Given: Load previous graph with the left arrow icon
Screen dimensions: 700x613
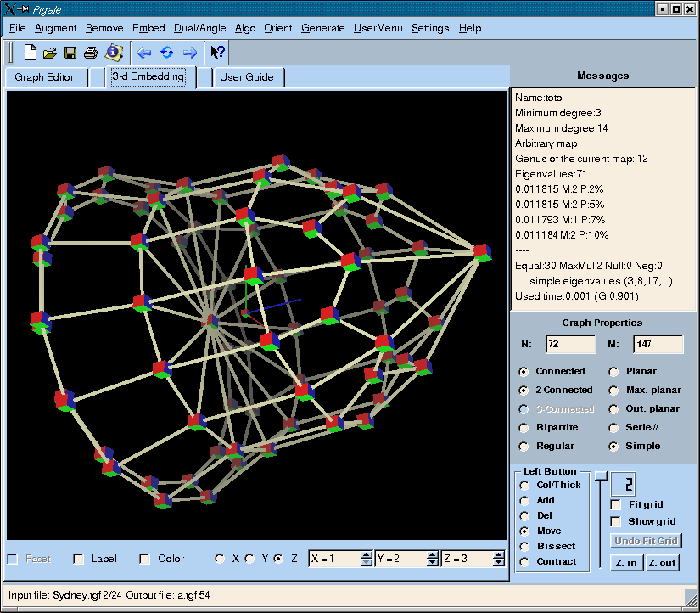Looking at the screenshot, I should pyautogui.click(x=144, y=53).
